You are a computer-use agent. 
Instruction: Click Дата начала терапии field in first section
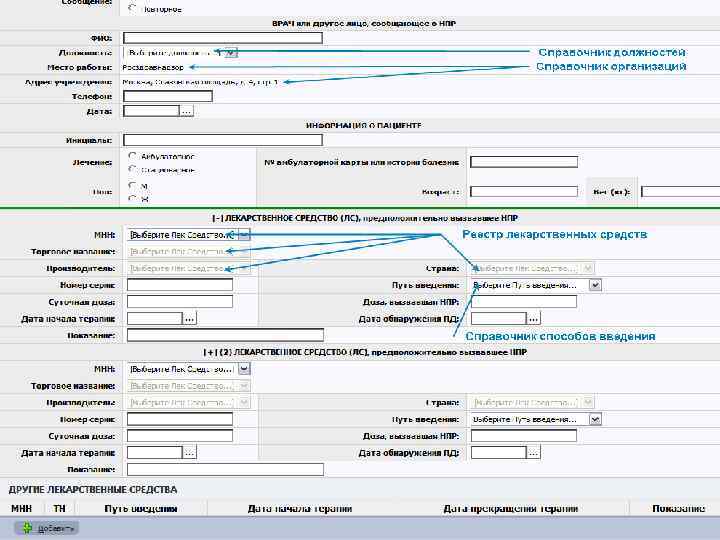click(x=155, y=318)
